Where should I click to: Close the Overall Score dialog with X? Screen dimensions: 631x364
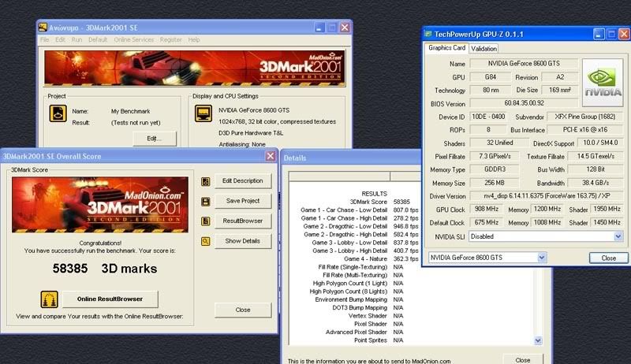271,156
